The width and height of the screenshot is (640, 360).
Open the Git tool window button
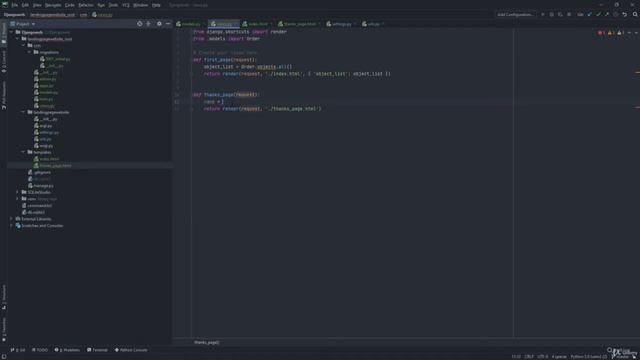[18, 350]
